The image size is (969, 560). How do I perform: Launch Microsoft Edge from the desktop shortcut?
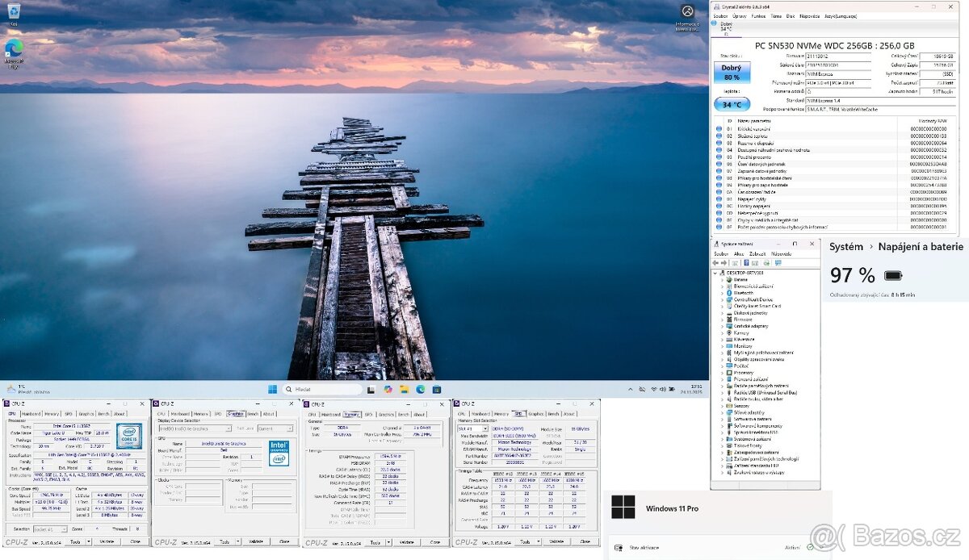13,48
